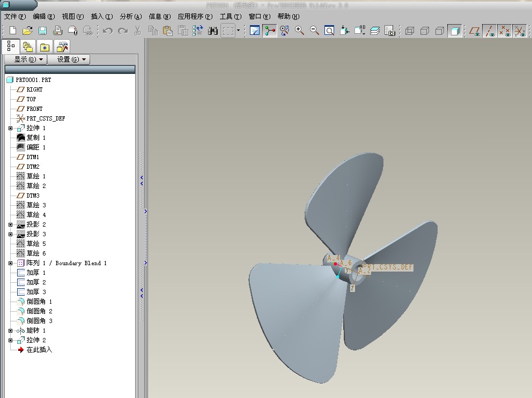Open the 显示 dropdown in the navigator
532x398 pixels.
tap(26, 59)
